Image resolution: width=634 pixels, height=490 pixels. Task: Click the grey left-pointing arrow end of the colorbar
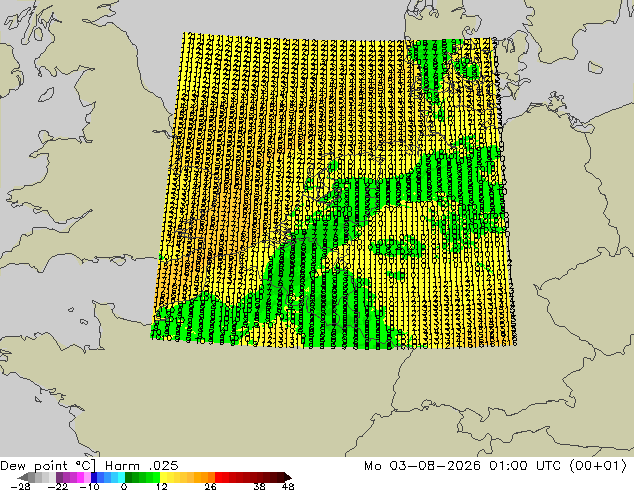point(23,477)
